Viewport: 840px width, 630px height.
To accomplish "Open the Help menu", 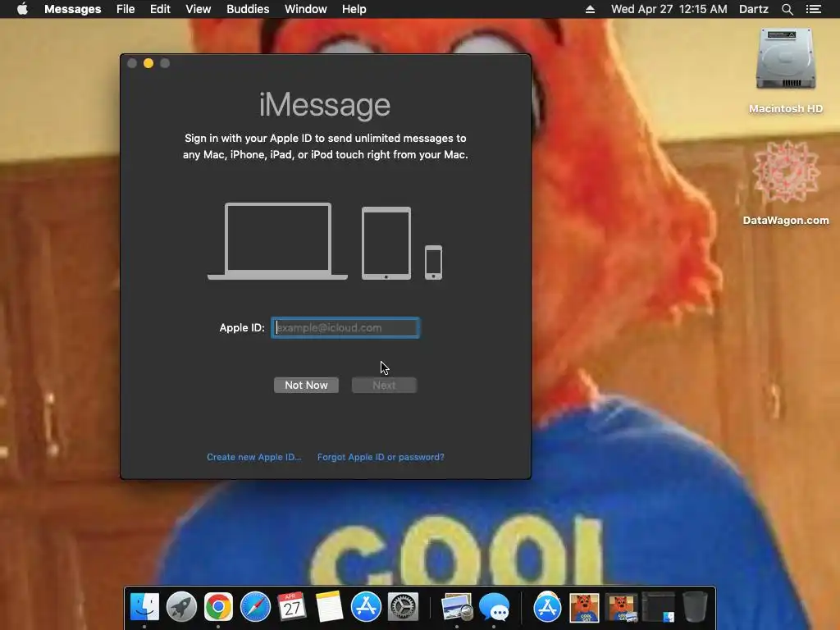I will click(354, 9).
